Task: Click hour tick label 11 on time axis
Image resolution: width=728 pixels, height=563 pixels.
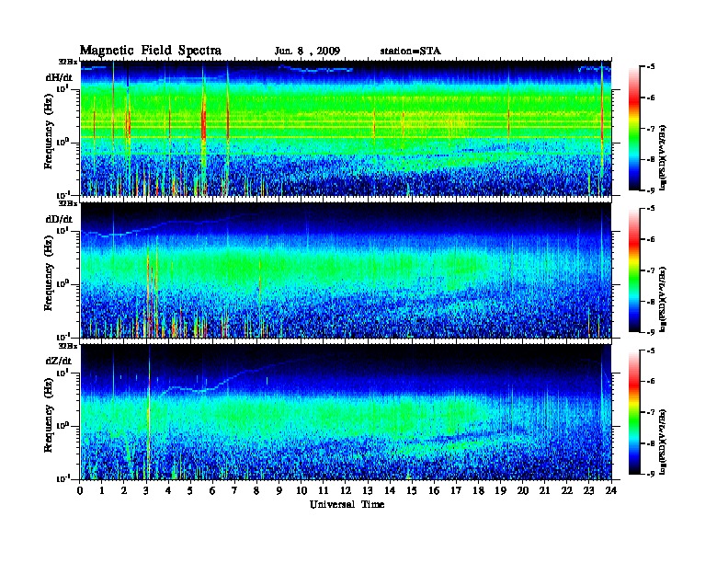Action: click(x=324, y=490)
